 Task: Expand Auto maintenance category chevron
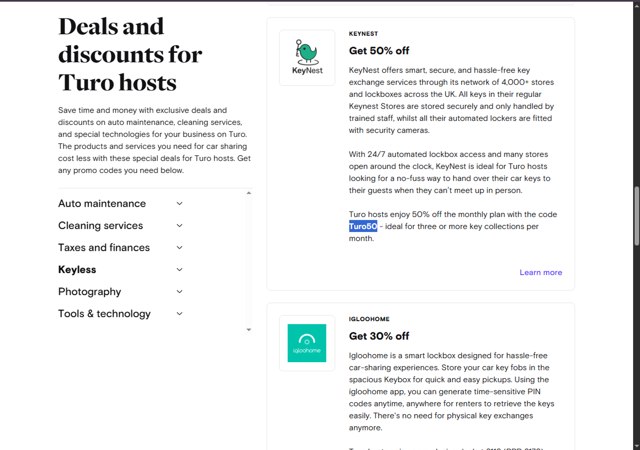[179, 203]
